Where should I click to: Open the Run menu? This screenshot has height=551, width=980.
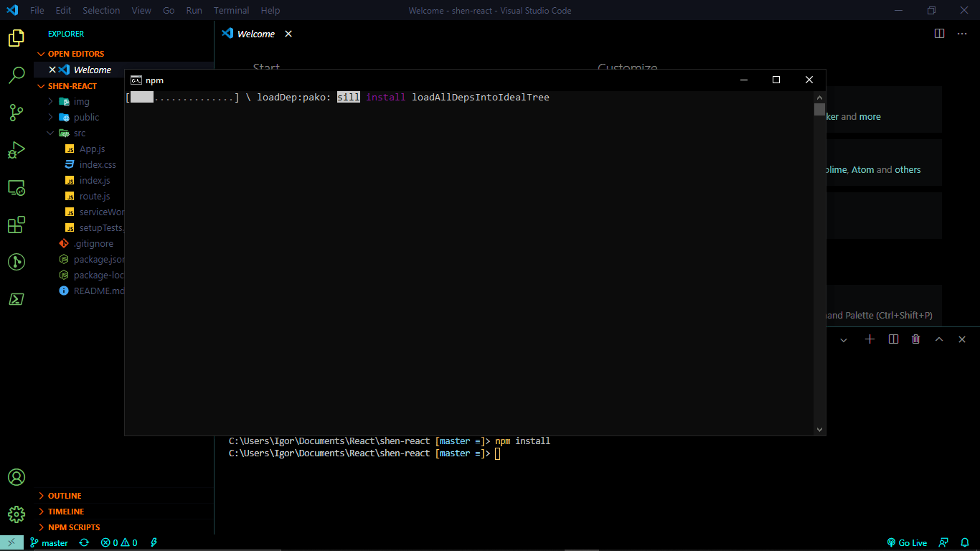[x=194, y=11]
